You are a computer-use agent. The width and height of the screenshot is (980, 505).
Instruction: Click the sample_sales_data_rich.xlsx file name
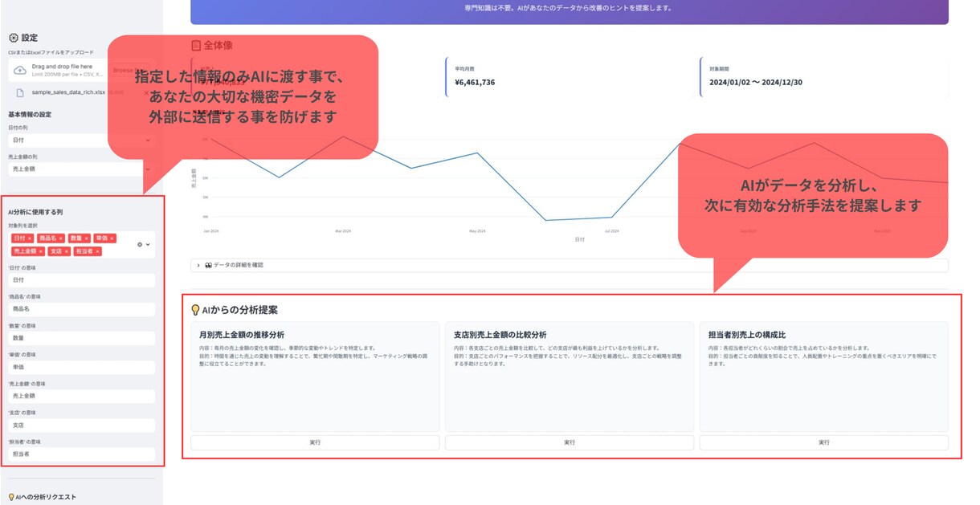pyautogui.click(x=69, y=92)
